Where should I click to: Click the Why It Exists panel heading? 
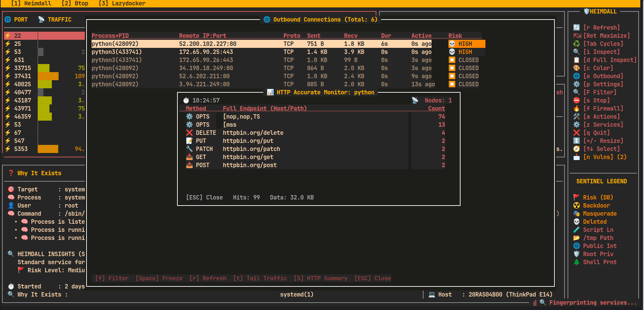pyautogui.click(x=39, y=173)
